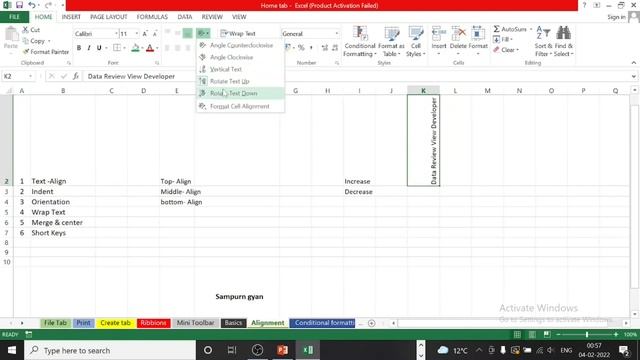Switch to the Ribbions sheet tab
Viewport: 640px width, 360px height.
click(153, 323)
